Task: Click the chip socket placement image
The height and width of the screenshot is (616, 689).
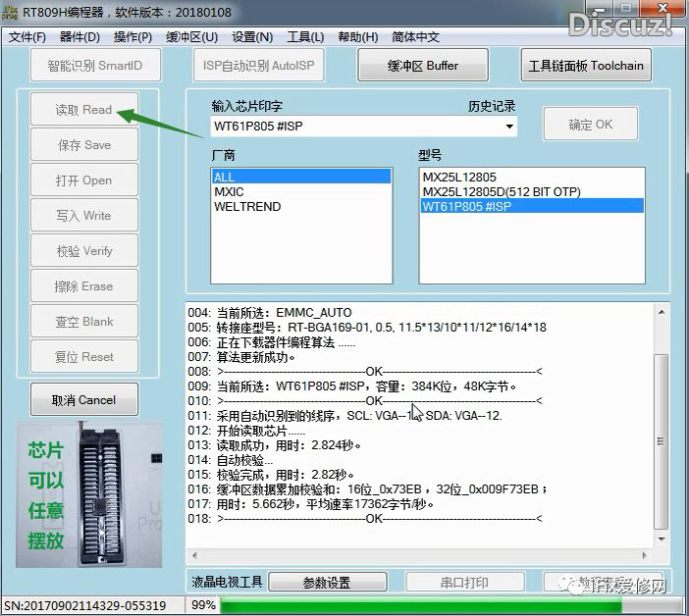Action: [x=89, y=494]
